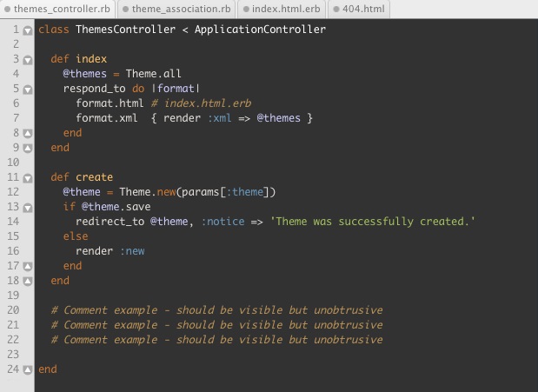The image size is (538, 392).
Task: Click the dot icon on themes_controller.rb tab
Action: coord(7,10)
